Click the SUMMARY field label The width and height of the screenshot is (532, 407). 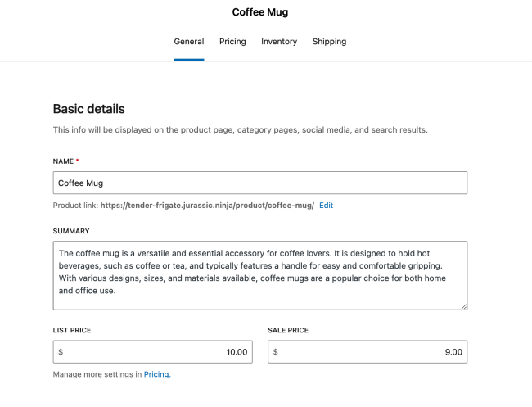click(71, 231)
